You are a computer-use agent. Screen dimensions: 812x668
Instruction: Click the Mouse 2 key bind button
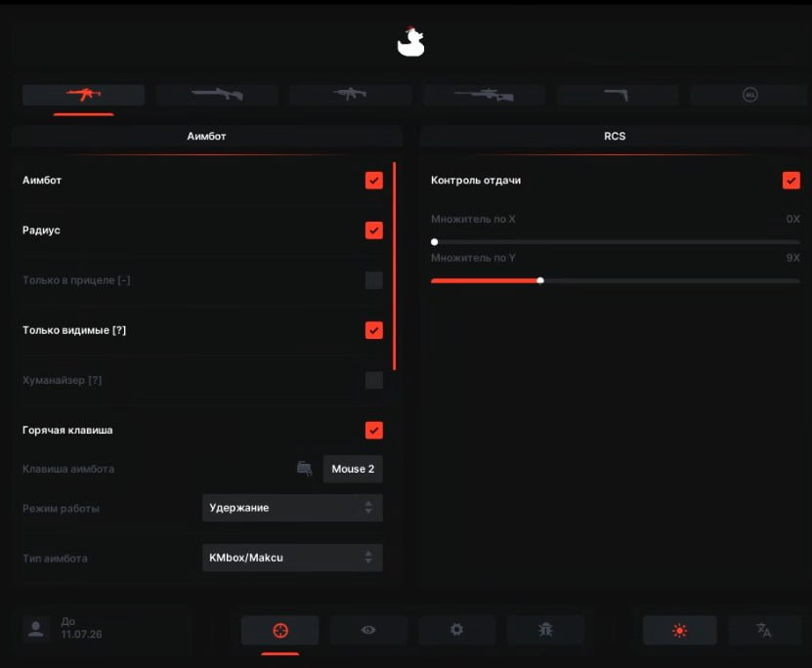[353, 469]
